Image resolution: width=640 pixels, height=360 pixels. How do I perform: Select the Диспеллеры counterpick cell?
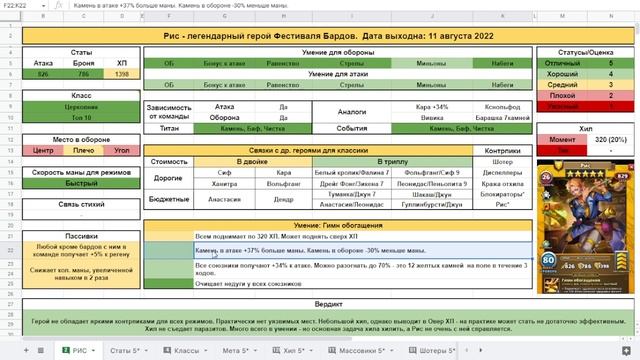click(502, 173)
